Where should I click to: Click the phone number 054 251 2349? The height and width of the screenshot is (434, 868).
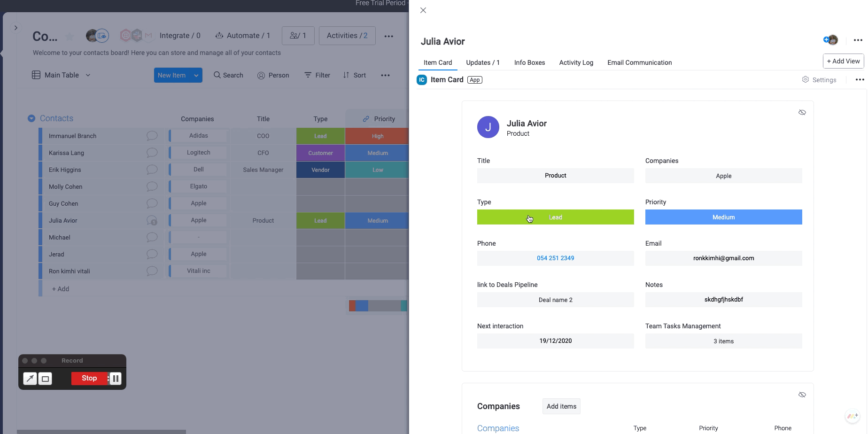[x=555, y=258]
